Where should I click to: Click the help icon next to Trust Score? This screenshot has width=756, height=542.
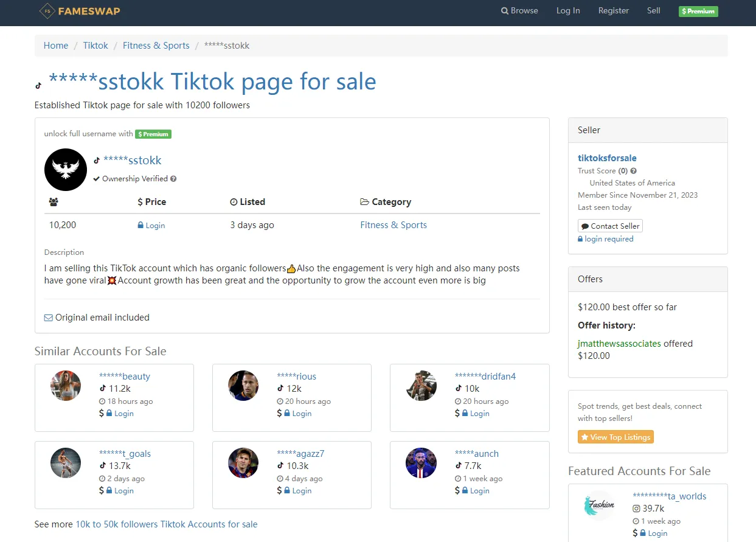[634, 171]
